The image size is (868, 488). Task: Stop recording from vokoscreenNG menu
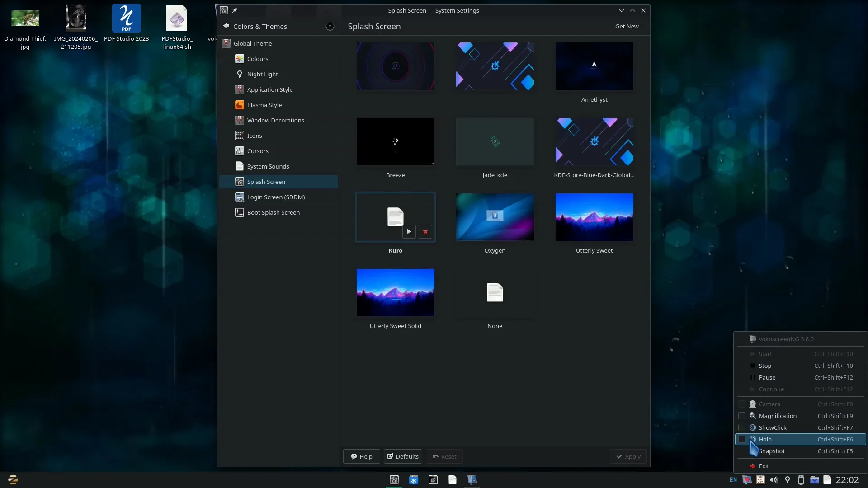pyautogui.click(x=800, y=366)
